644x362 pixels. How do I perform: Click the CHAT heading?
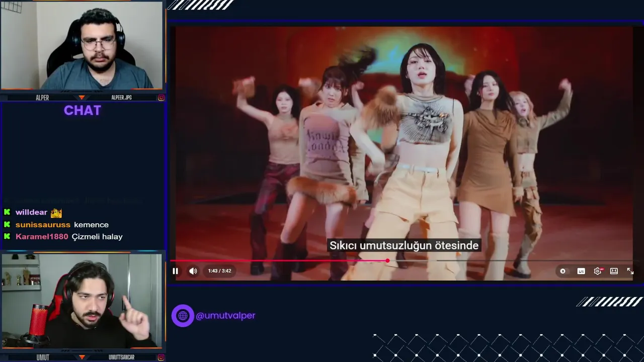tap(83, 111)
